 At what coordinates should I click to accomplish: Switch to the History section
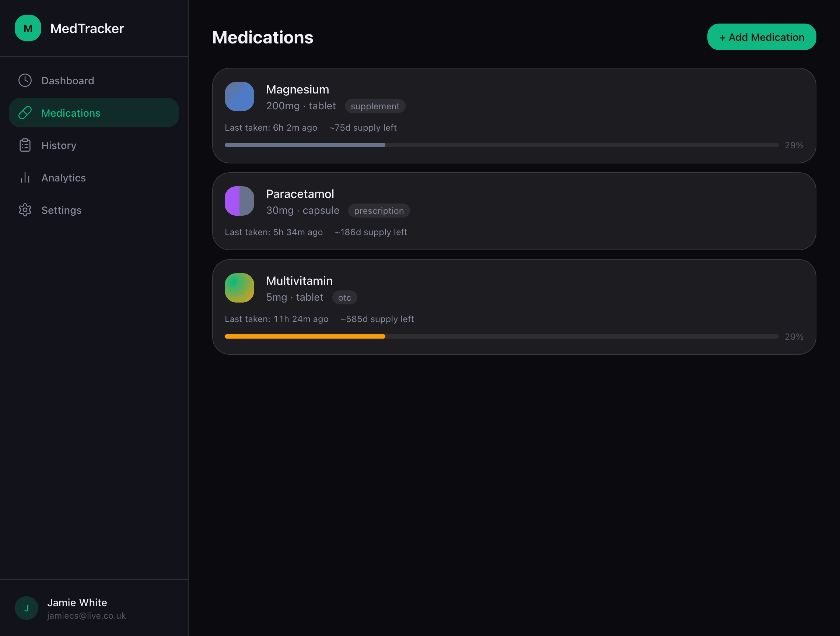coord(59,145)
